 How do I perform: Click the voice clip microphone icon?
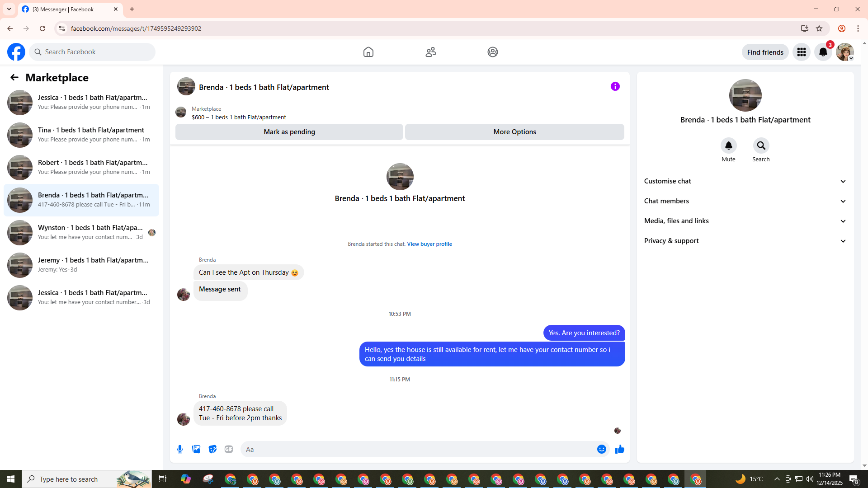pos(180,449)
